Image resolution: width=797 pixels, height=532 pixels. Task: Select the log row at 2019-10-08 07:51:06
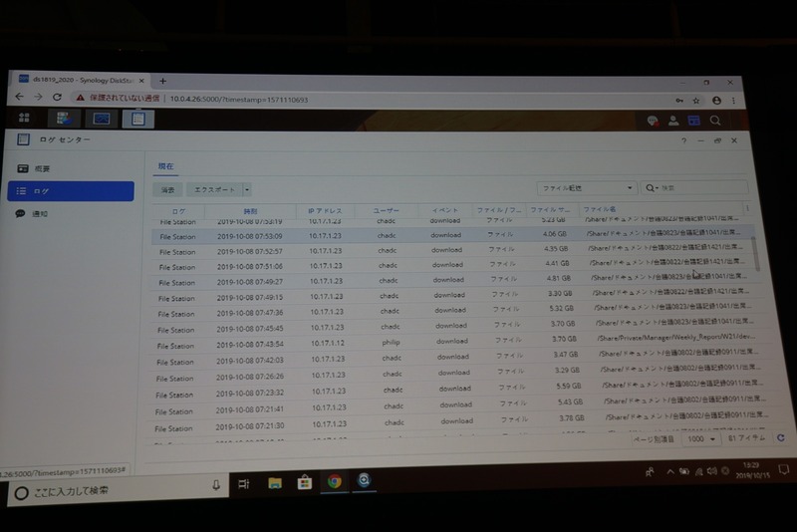[452, 265]
